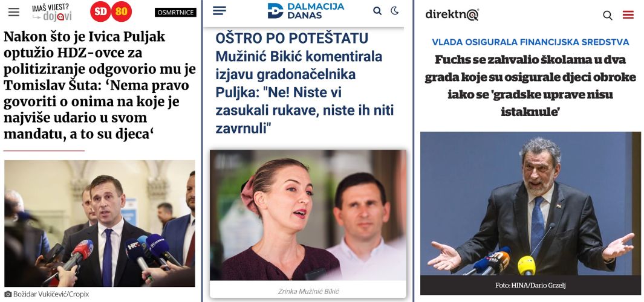This screenshot has width=644, height=302.
Task: Click 'VLADA OSIGURALA FINANCIJSKA SREDSTVA' category label
Action: pos(530,42)
